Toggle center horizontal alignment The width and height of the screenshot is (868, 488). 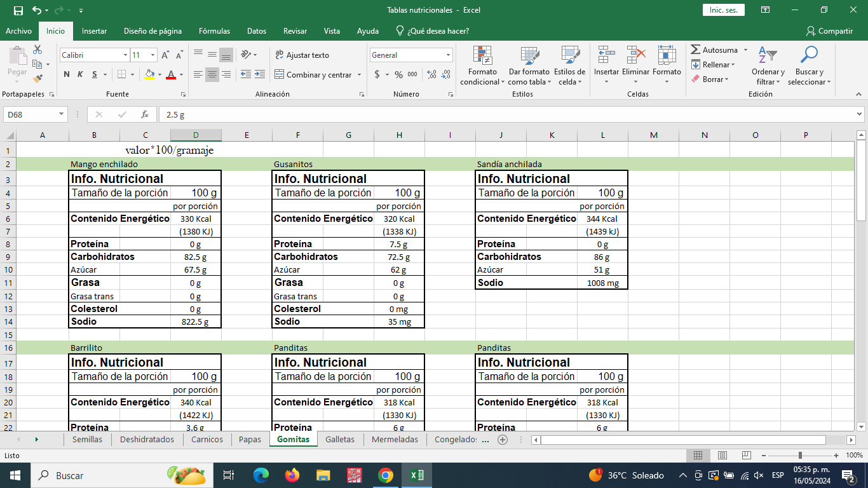coord(212,74)
